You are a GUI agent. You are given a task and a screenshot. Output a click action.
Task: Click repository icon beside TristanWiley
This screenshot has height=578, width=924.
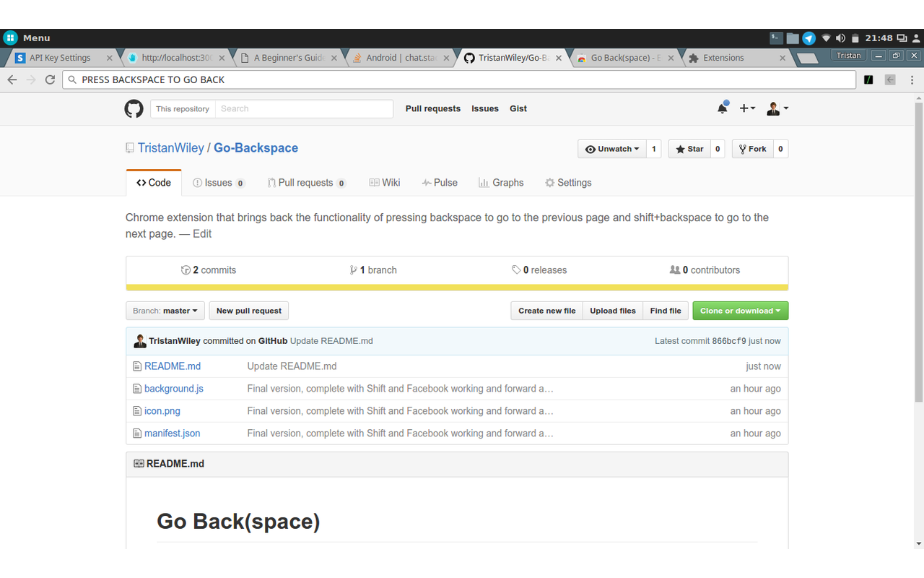click(130, 148)
